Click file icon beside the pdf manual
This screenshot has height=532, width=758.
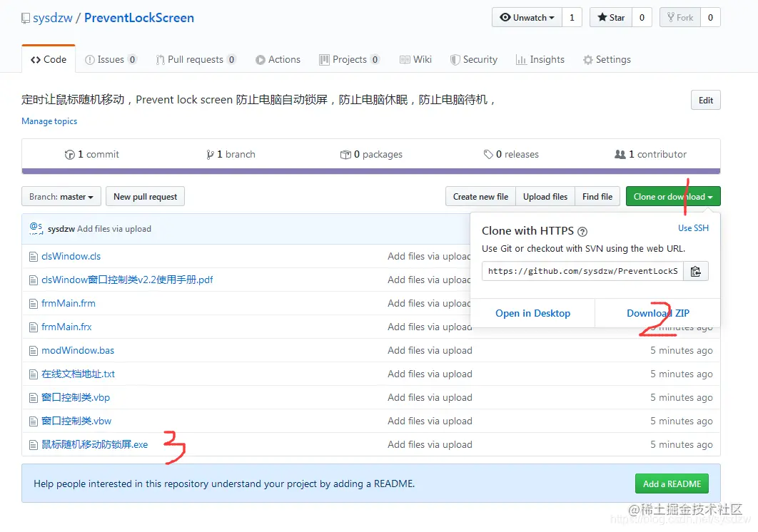[x=34, y=280]
